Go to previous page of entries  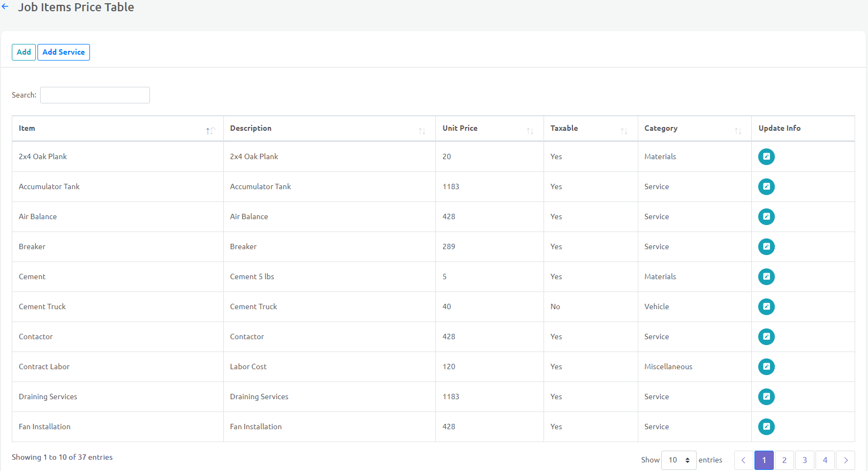[x=743, y=460]
